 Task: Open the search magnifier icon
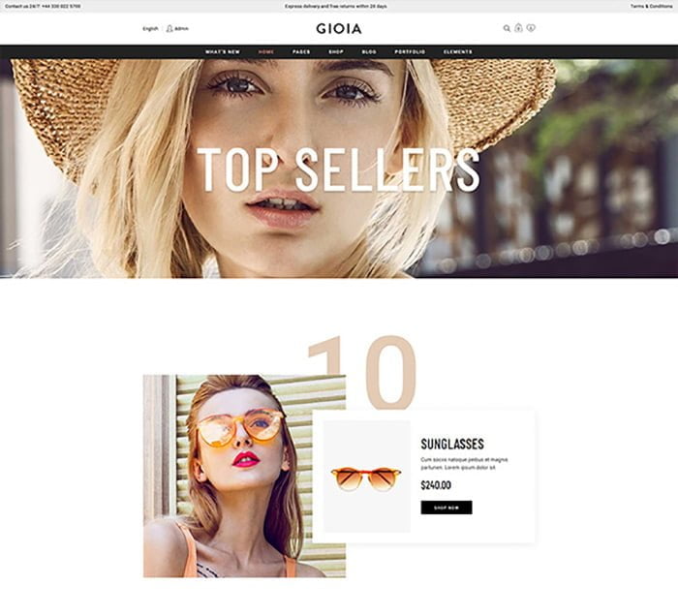[x=507, y=28]
